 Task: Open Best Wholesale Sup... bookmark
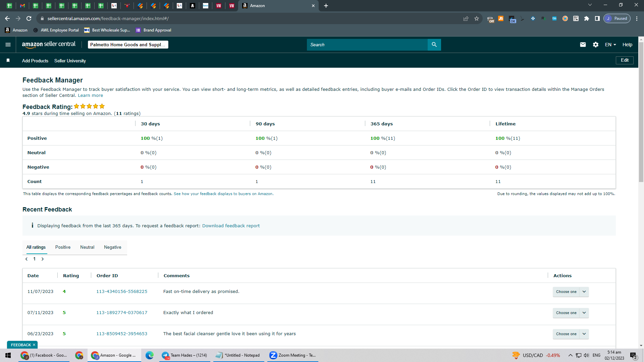pos(107,30)
